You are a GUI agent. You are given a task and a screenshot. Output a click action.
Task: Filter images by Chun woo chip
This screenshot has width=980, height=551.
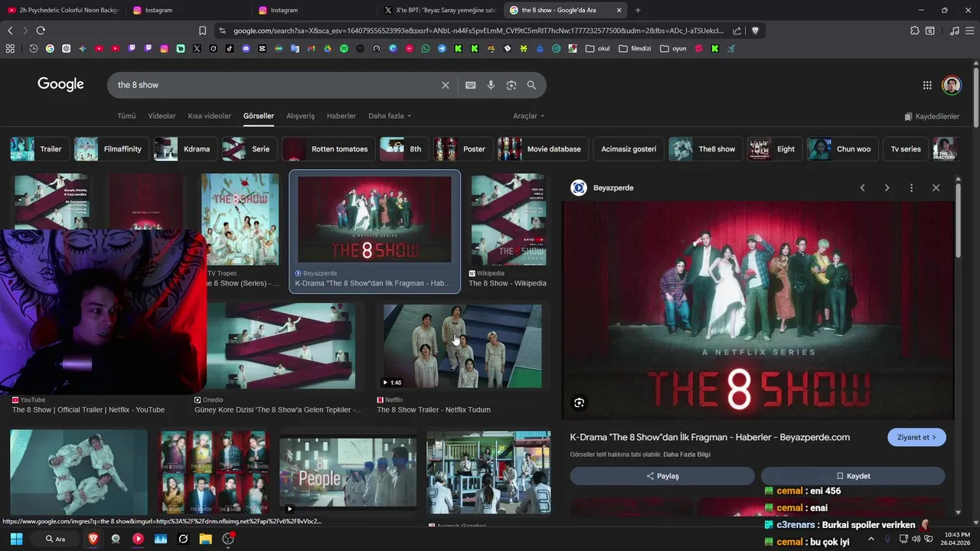(x=843, y=149)
